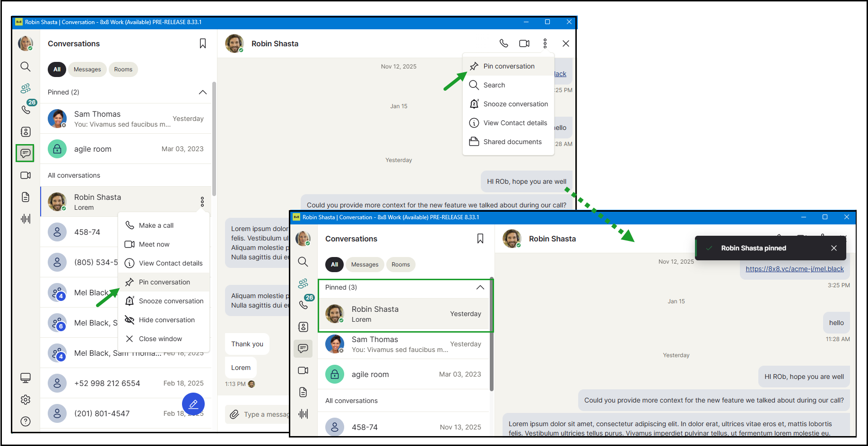Open the teams icon in the front window sidebar
Viewport: 868px width, 446px height.
[x=303, y=283]
